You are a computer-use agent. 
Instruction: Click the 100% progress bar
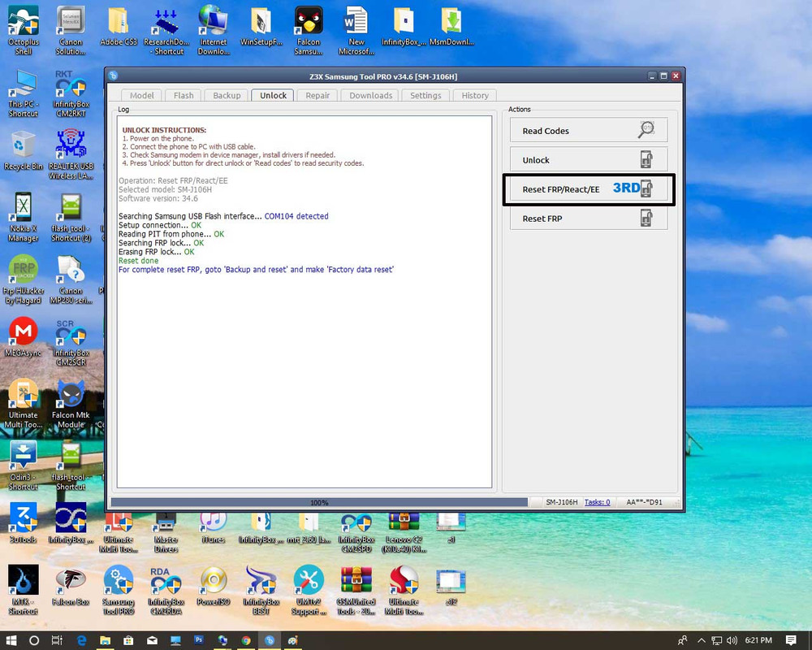click(x=319, y=502)
